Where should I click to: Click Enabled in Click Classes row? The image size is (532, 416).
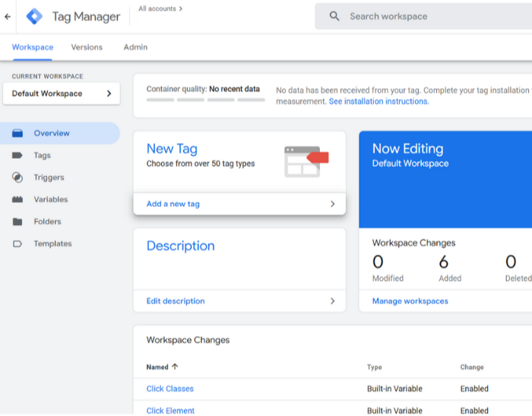(474, 389)
